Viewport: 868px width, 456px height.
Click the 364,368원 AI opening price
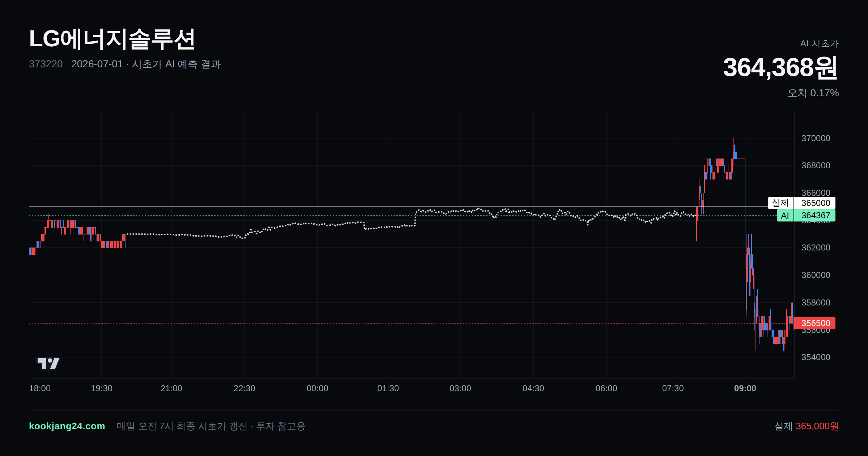coord(780,68)
